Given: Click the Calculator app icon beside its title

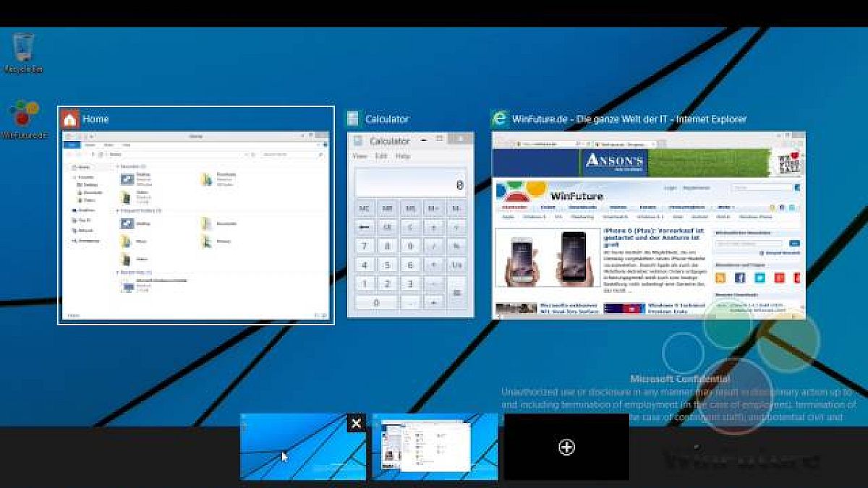Looking at the screenshot, I should (353, 119).
